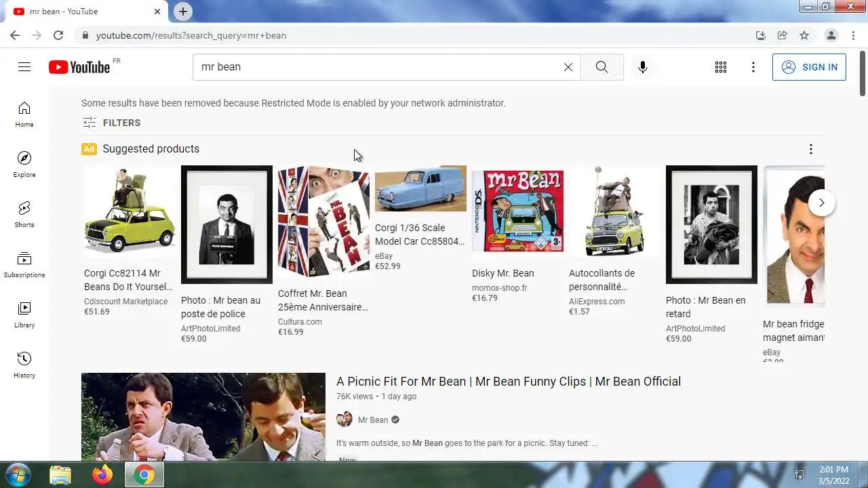Click the SIGN IN button
This screenshot has width=868, height=488.
pos(809,67)
